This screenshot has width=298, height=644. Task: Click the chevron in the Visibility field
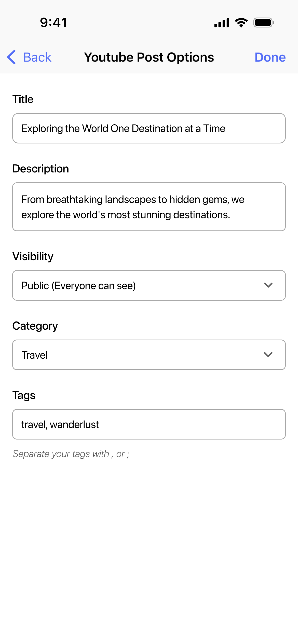pyautogui.click(x=268, y=285)
